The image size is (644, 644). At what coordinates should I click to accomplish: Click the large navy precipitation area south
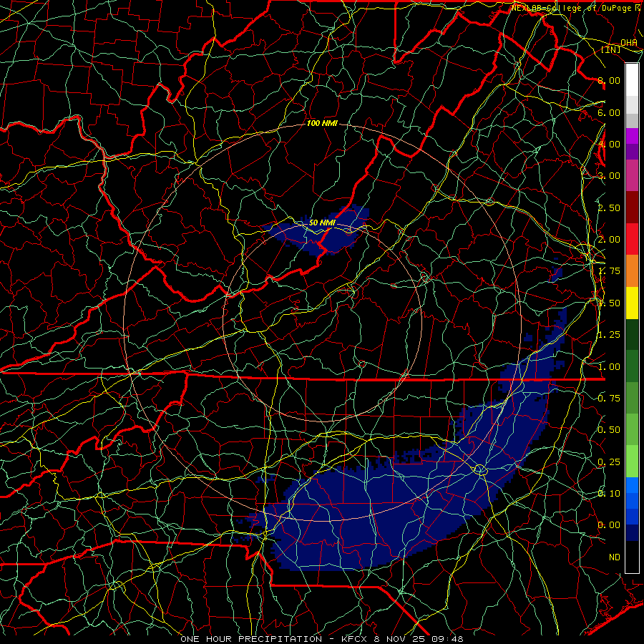[370, 513]
